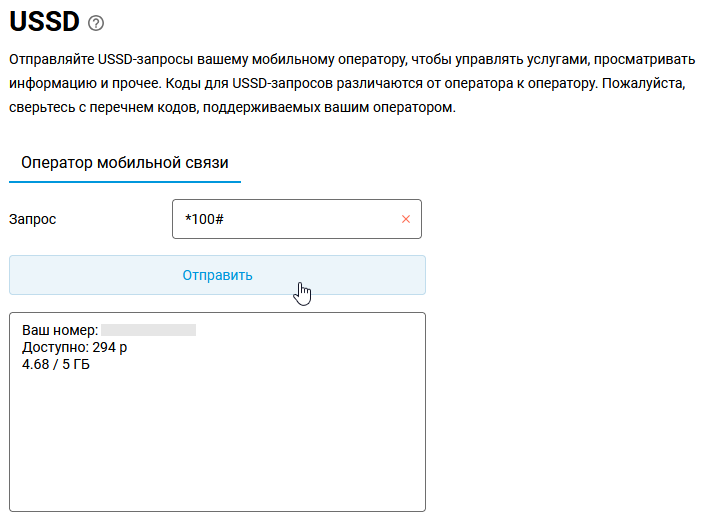The image size is (704, 518).
Task: Focus the Запрос input containing *100#
Action: coord(290,219)
